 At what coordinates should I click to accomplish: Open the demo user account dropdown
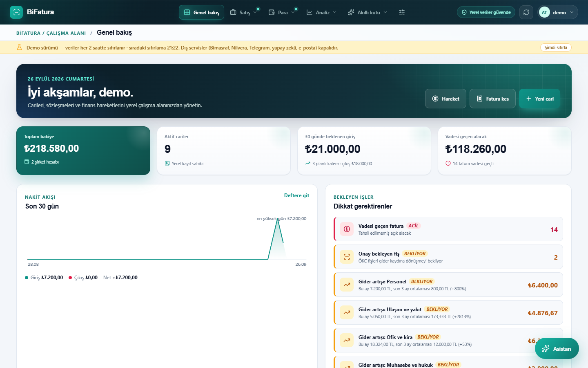click(x=558, y=12)
